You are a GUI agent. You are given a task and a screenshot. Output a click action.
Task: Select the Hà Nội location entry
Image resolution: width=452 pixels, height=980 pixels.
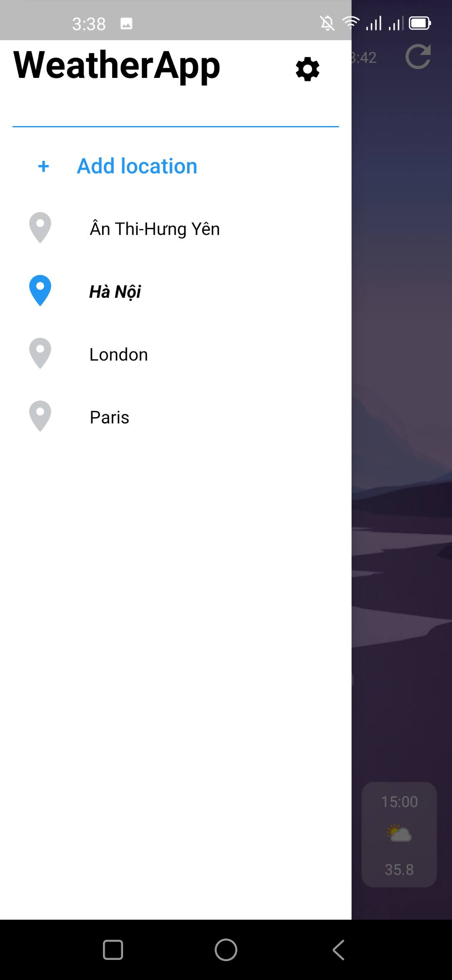click(x=115, y=291)
